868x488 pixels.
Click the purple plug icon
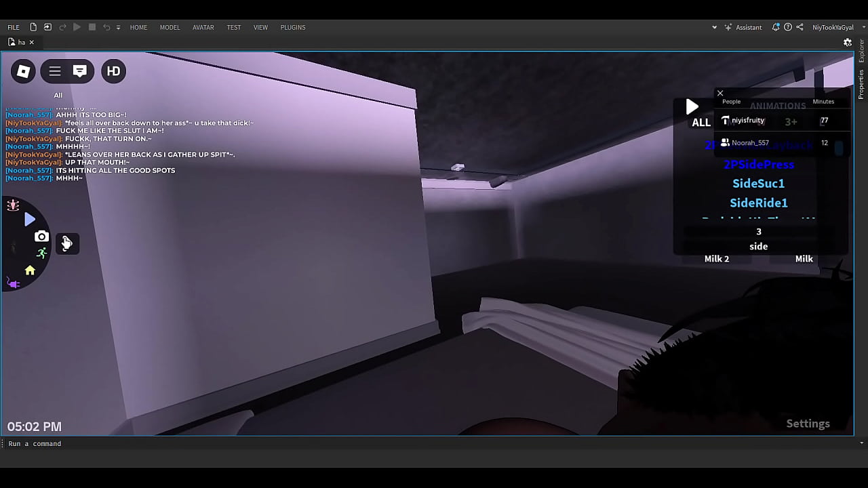(14, 283)
